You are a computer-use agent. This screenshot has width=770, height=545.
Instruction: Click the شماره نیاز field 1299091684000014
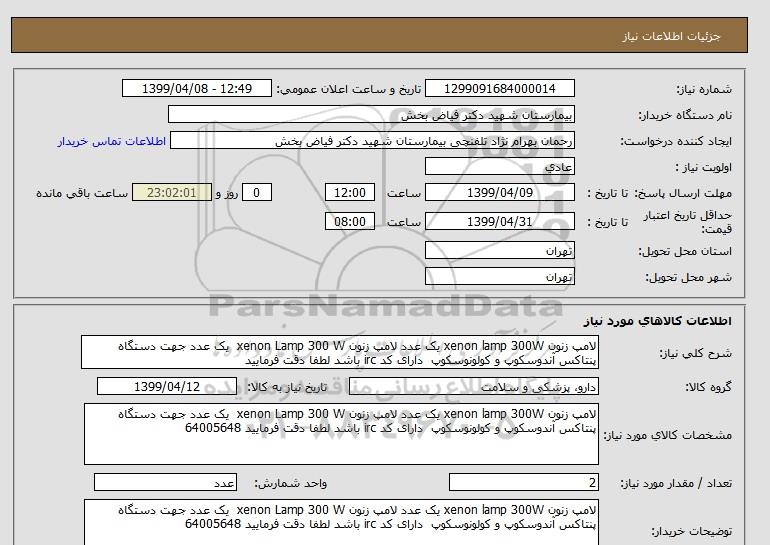click(499, 88)
